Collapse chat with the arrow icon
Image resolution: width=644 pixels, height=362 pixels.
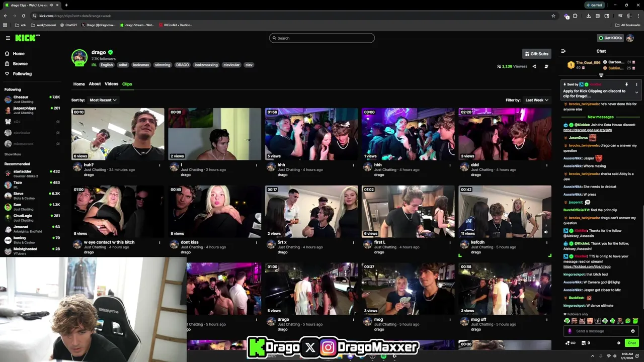tap(563, 51)
